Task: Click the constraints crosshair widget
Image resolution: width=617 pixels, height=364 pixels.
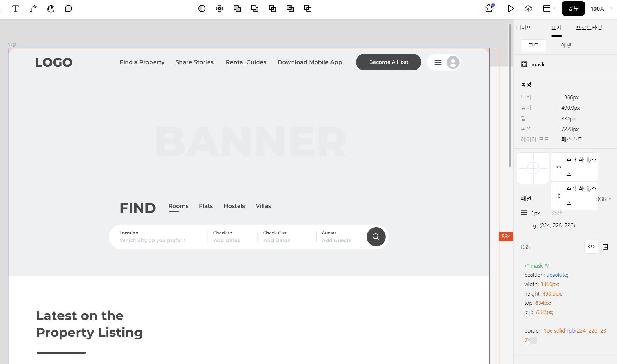Action: click(533, 168)
